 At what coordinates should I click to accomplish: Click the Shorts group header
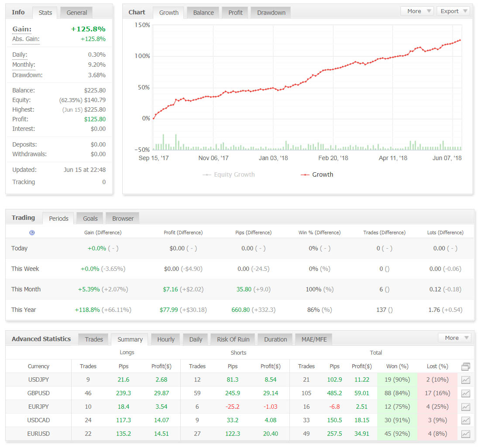tap(238, 353)
